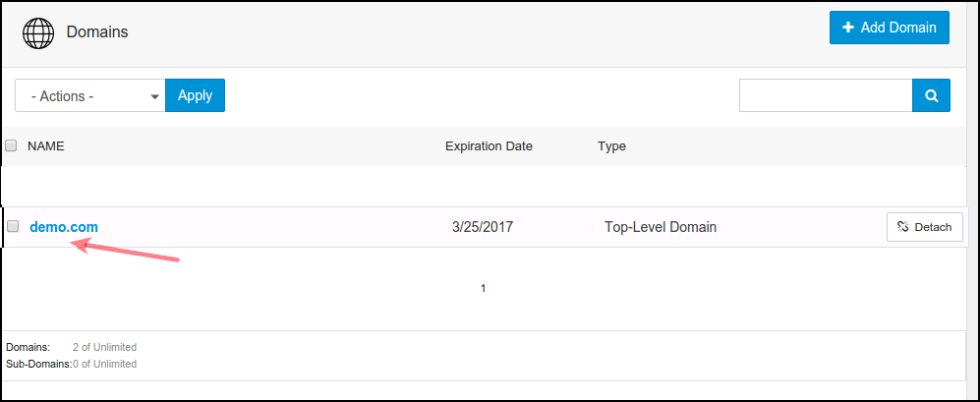Click the plus icon on Add Domain
The width and height of the screenshot is (980, 402).
pos(848,28)
